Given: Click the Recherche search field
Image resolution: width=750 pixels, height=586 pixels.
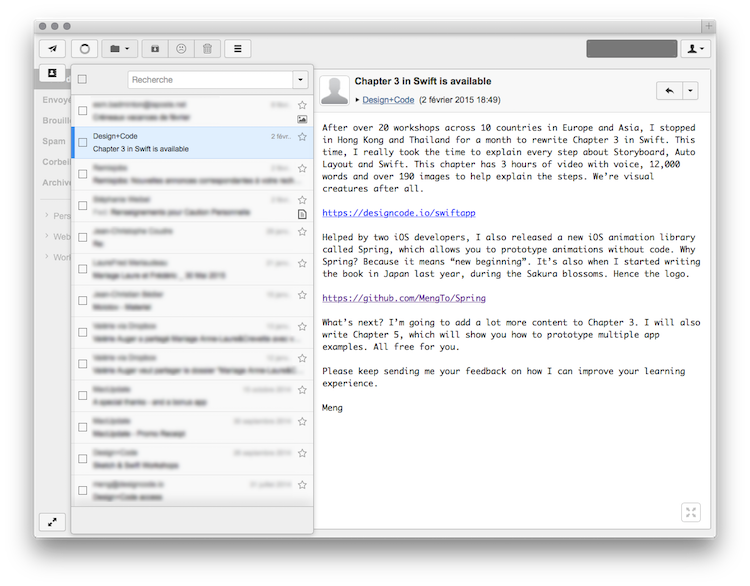Looking at the screenshot, I should (210, 80).
